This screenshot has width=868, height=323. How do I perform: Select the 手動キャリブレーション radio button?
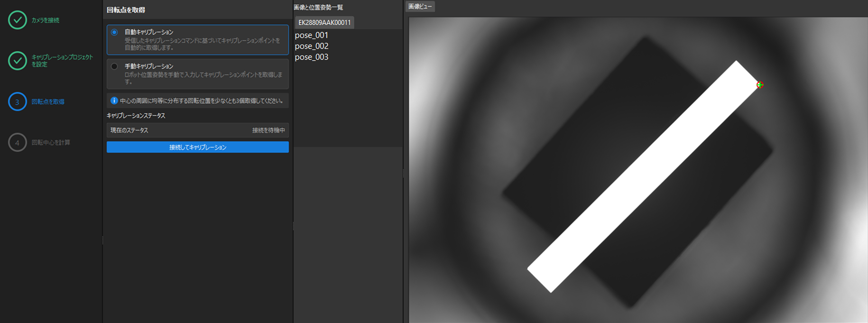pos(114,66)
